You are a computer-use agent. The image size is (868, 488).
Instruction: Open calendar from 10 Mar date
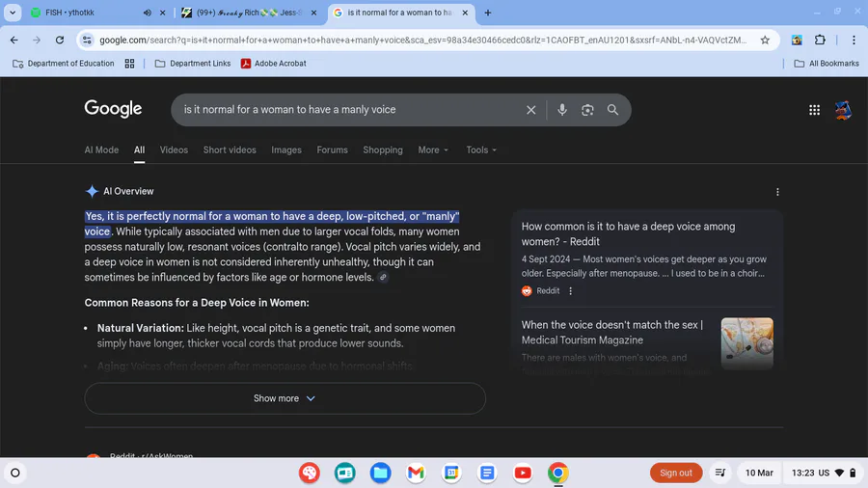(759, 473)
